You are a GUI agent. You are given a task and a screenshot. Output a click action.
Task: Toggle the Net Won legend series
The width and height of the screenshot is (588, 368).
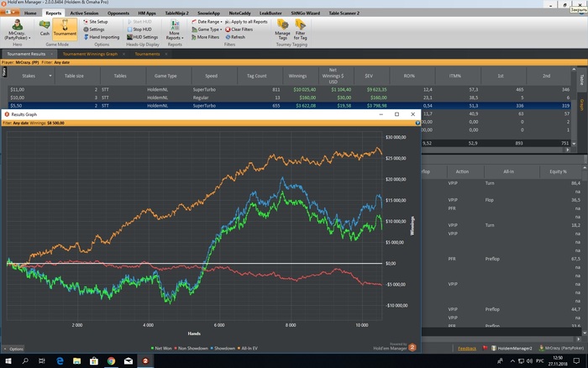[x=161, y=349]
